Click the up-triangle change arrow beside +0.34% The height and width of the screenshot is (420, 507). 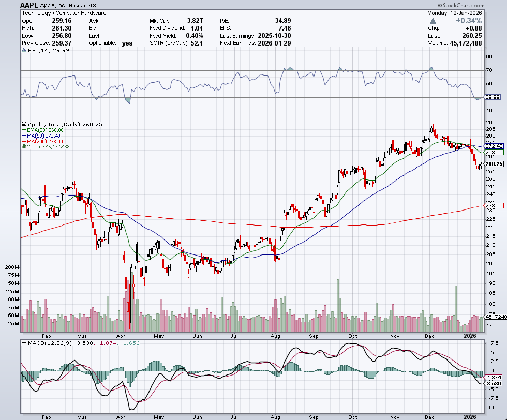[x=433, y=21]
